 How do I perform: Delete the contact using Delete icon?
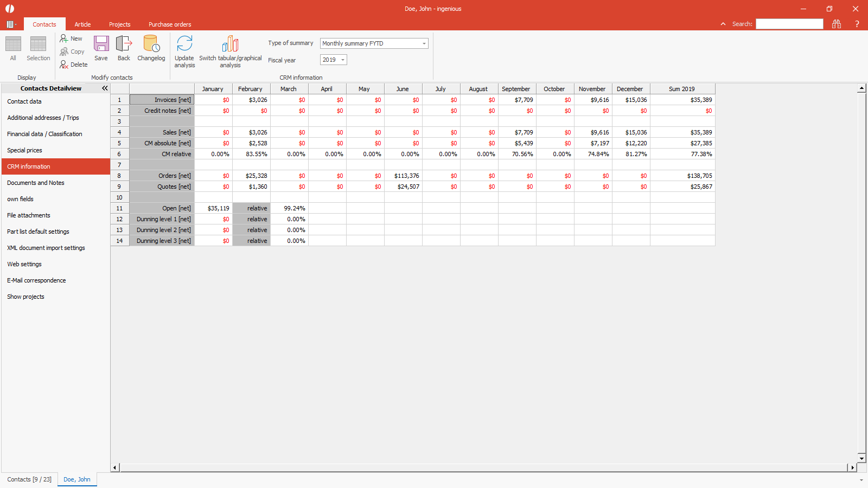[x=64, y=65]
